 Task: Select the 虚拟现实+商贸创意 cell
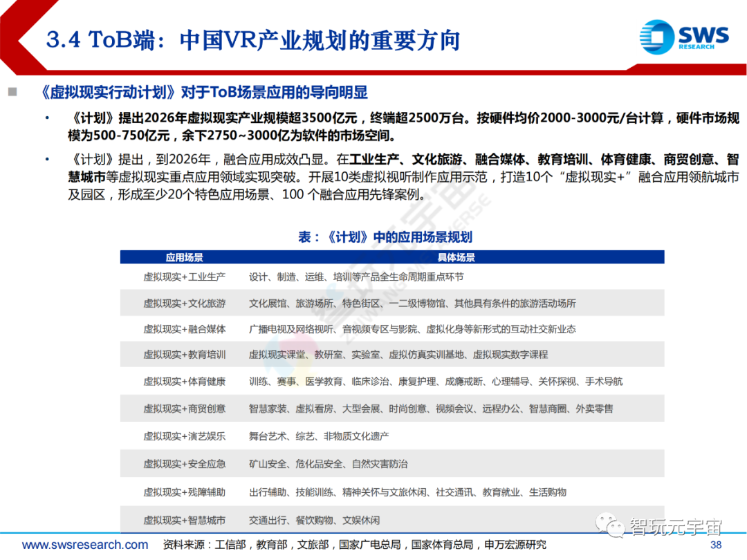(185, 409)
